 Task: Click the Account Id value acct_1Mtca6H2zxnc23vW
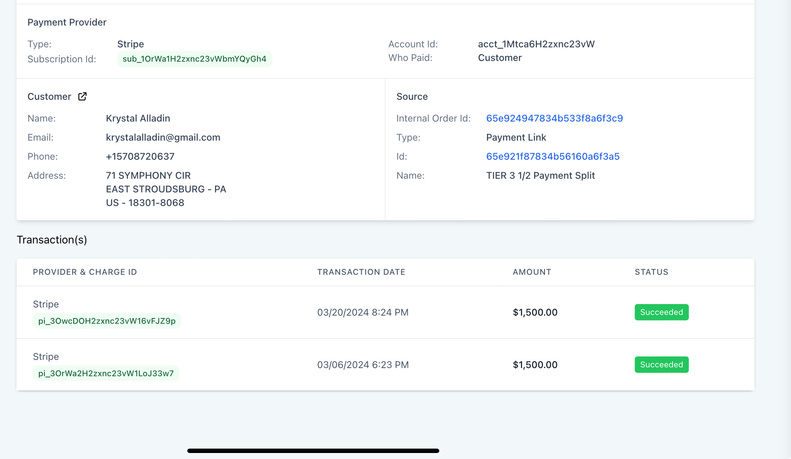(537, 44)
